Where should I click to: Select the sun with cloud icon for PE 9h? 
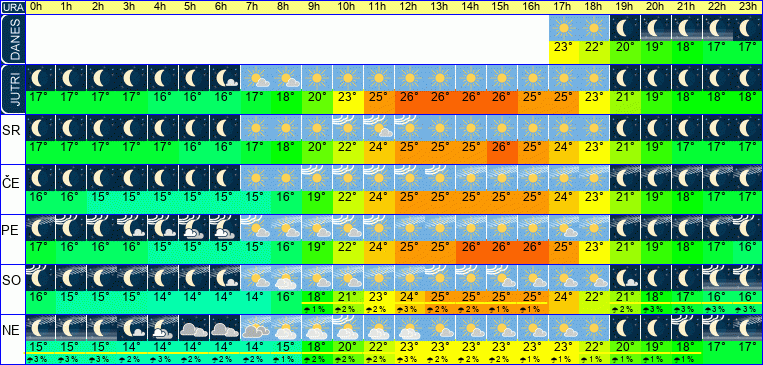click(x=317, y=227)
